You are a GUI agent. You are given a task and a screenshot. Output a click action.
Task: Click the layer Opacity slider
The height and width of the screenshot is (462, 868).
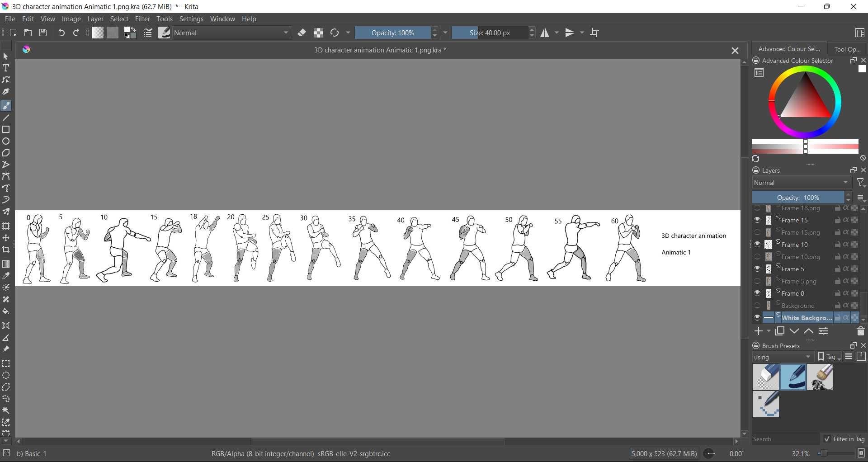pos(798,198)
